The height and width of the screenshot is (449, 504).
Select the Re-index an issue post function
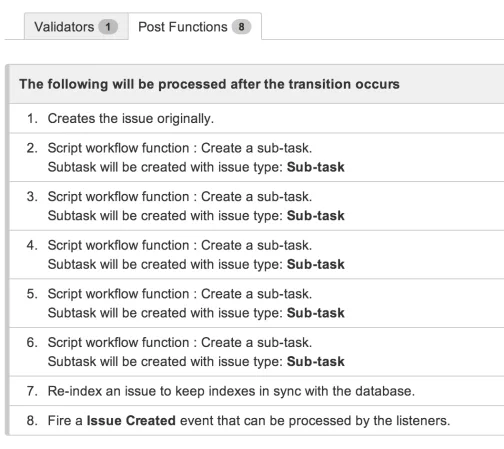257,391
